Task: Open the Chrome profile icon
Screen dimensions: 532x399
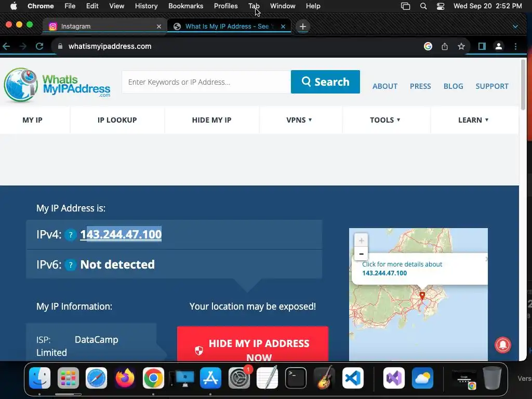Action: [499, 46]
